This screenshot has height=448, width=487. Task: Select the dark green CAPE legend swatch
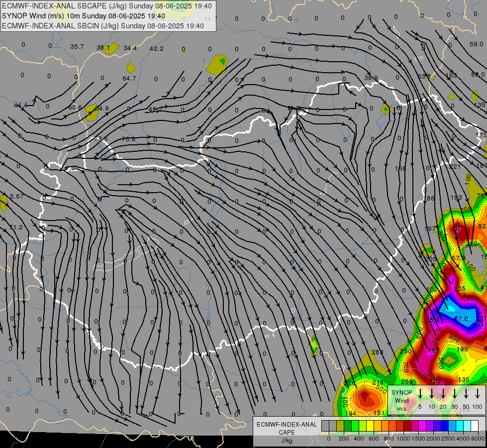348,426
